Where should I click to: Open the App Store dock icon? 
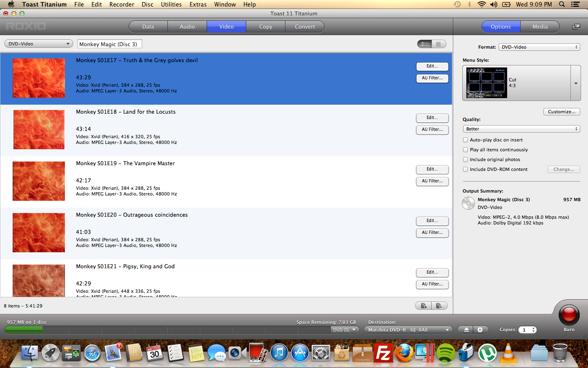(300, 352)
